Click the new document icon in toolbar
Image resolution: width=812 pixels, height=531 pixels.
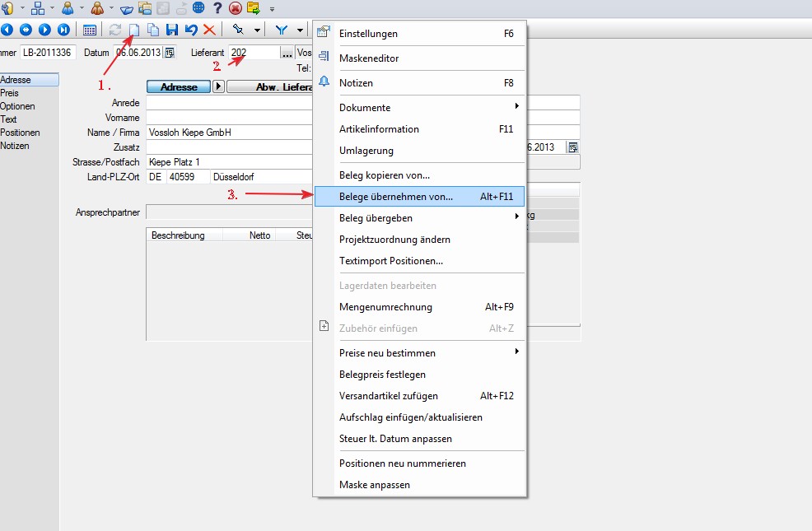click(134, 30)
